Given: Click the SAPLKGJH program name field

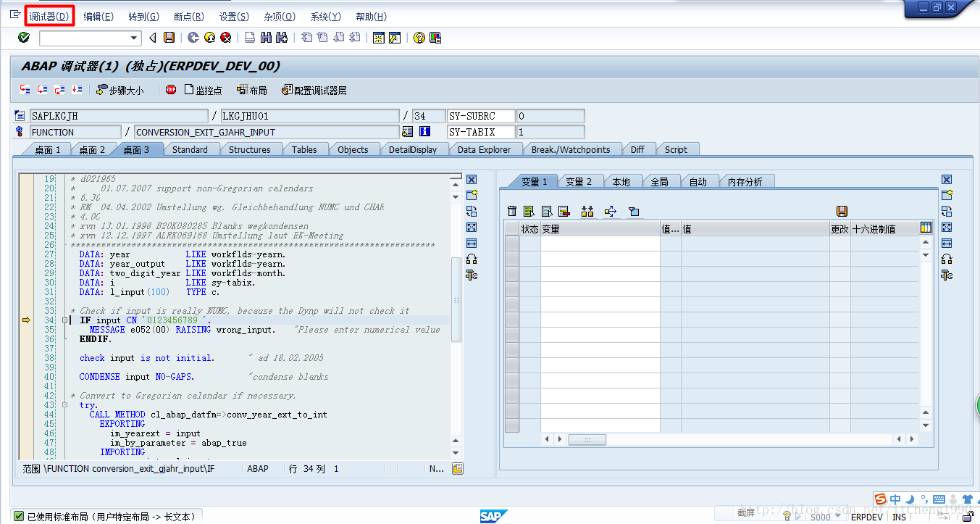Looking at the screenshot, I should tap(118, 116).
